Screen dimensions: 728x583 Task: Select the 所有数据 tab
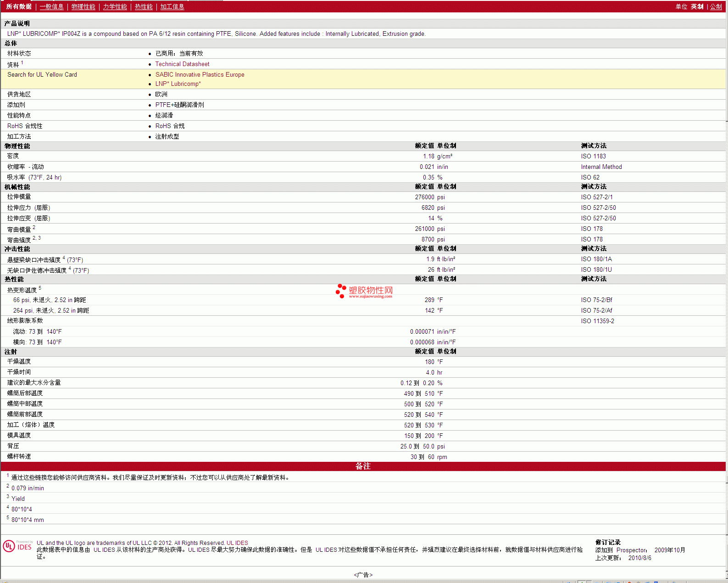point(19,6)
